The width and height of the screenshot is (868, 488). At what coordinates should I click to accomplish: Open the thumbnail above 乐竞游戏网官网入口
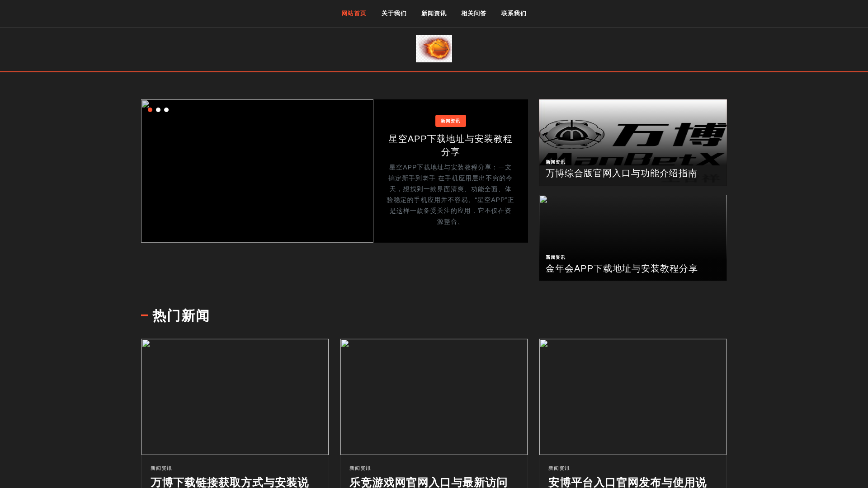(x=434, y=397)
